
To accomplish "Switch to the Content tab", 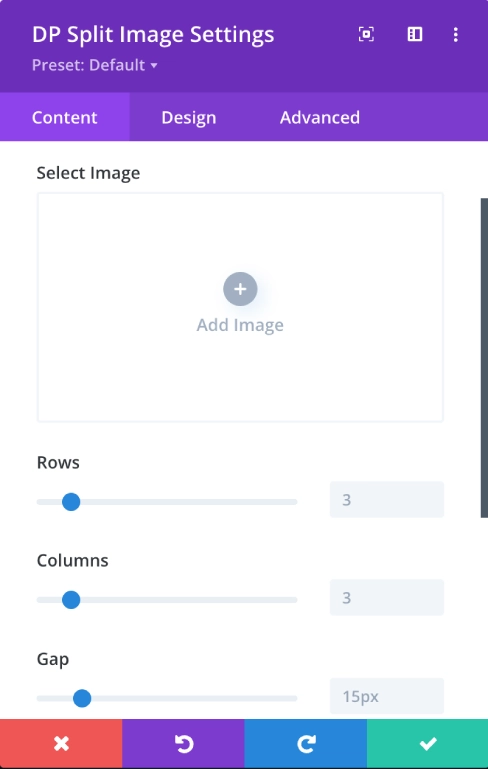I will pyautogui.click(x=65, y=117).
